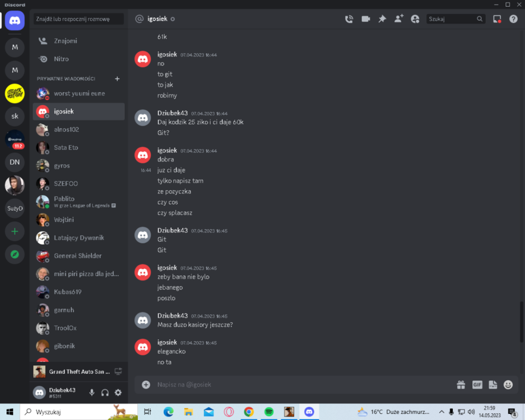Mute the microphone
Image resolution: width=525 pixels, height=420 pixels.
click(92, 393)
